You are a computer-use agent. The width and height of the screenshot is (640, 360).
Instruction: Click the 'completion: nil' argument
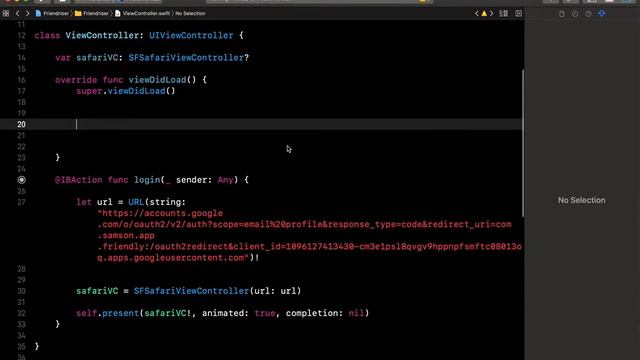[324, 313]
